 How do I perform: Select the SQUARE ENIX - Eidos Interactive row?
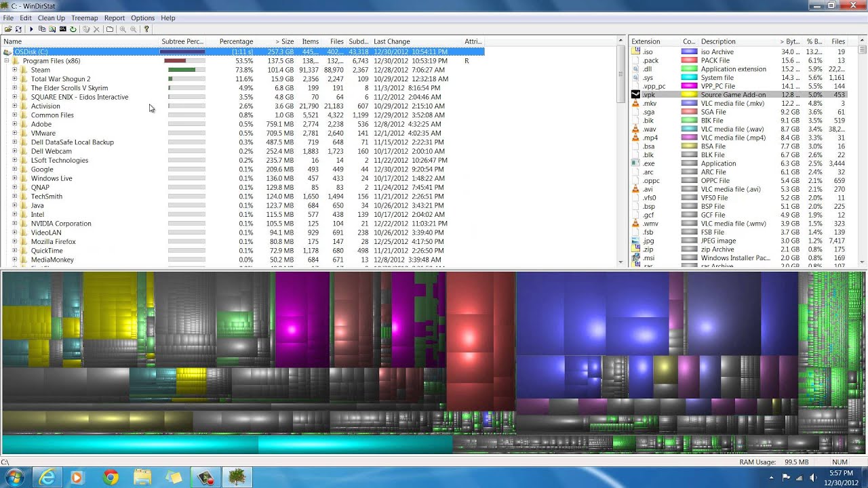[x=243, y=97]
